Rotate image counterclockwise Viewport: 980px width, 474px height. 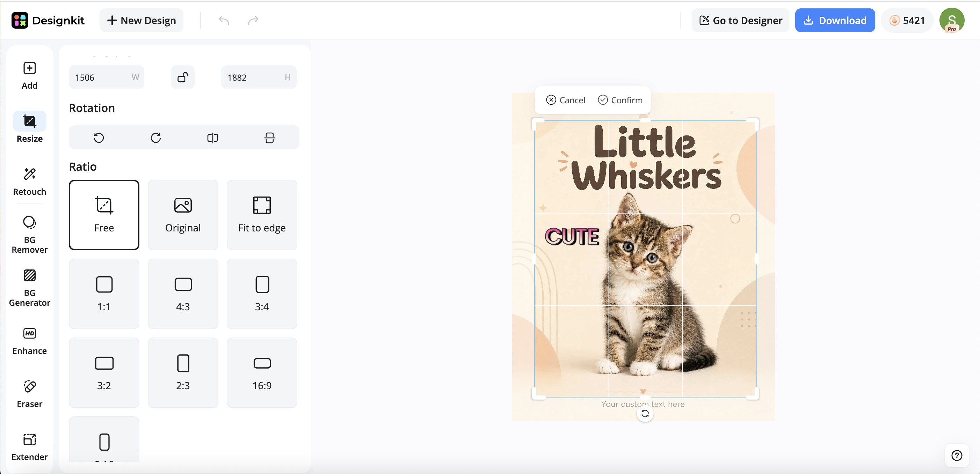click(99, 137)
